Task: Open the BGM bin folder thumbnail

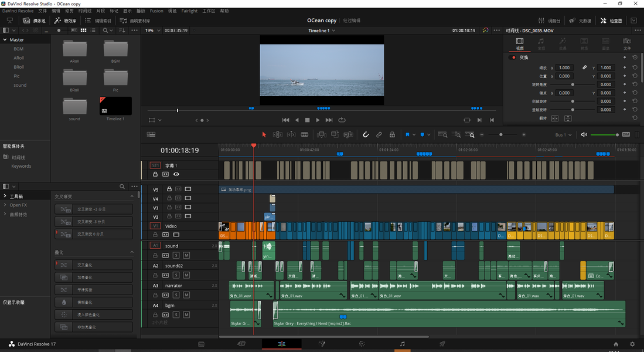Action: [115, 51]
